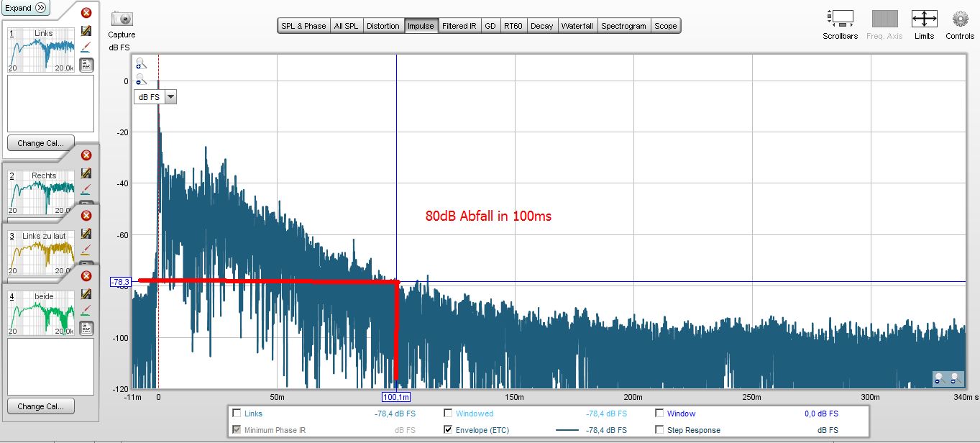980x443 pixels.
Task: Change the trace colour for 'Links zu laut'
Action: pos(86,250)
